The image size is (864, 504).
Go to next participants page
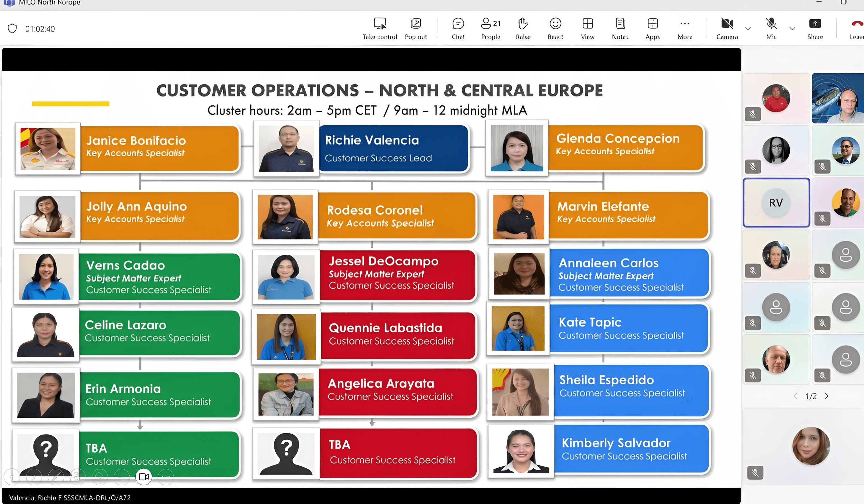tap(827, 396)
